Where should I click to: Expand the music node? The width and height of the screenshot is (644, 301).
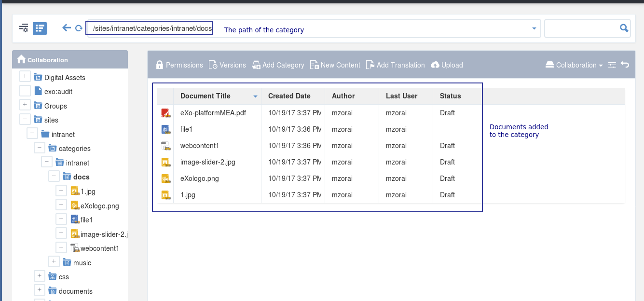pos(54,261)
